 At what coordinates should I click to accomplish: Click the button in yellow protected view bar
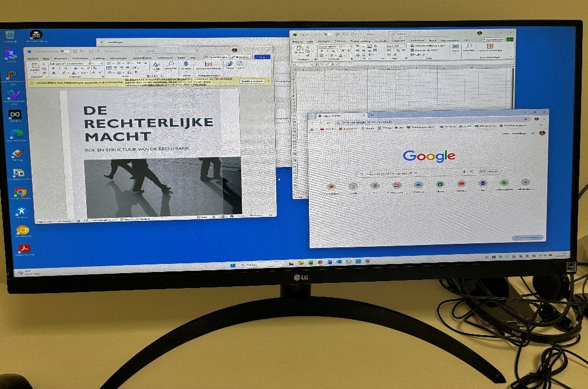pyautogui.click(x=252, y=81)
